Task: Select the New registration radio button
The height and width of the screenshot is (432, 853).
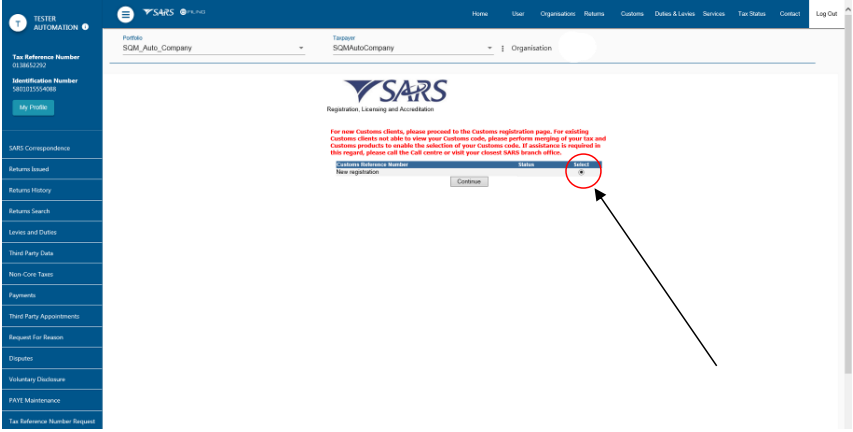Action: click(581, 172)
